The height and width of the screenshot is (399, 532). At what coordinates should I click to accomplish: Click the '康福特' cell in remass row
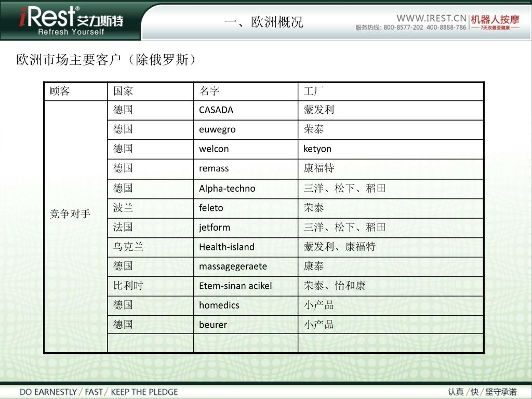pyautogui.click(x=391, y=169)
